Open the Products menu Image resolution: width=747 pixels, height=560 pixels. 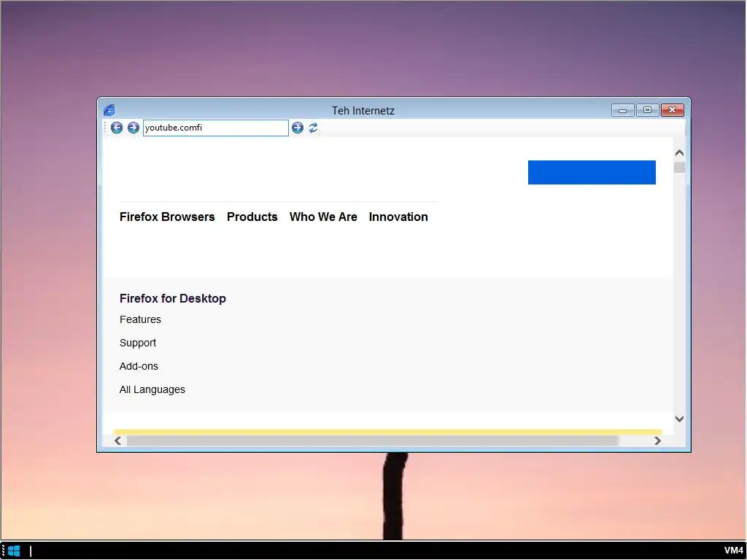click(252, 217)
